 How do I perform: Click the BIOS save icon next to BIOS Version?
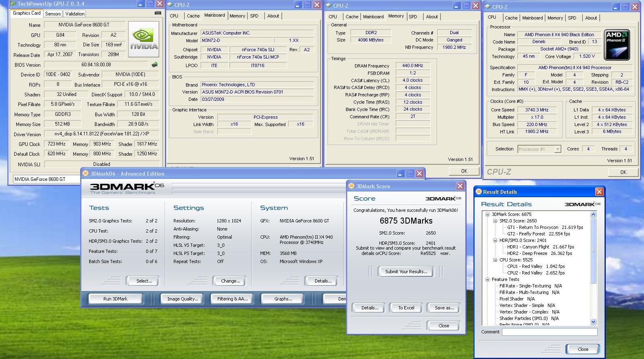155,64
